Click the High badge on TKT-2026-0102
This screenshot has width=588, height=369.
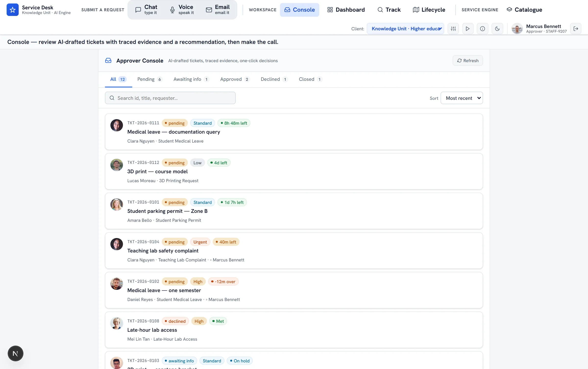pyautogui.click(x=198, y=282)
